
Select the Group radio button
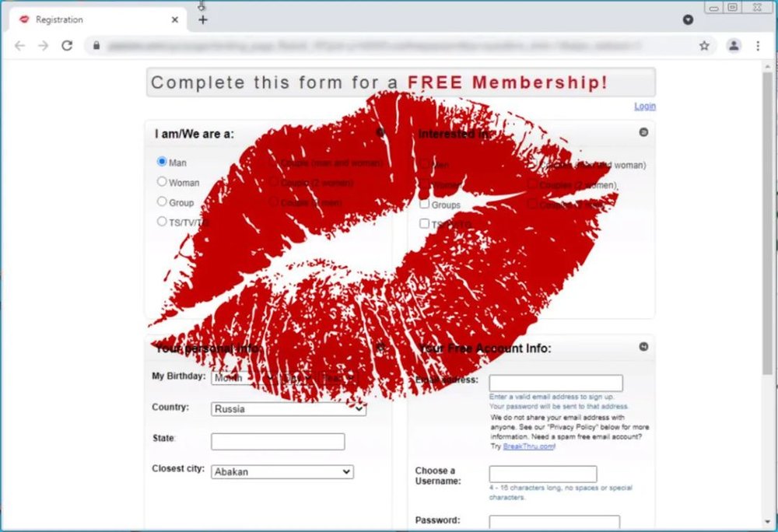162,201
